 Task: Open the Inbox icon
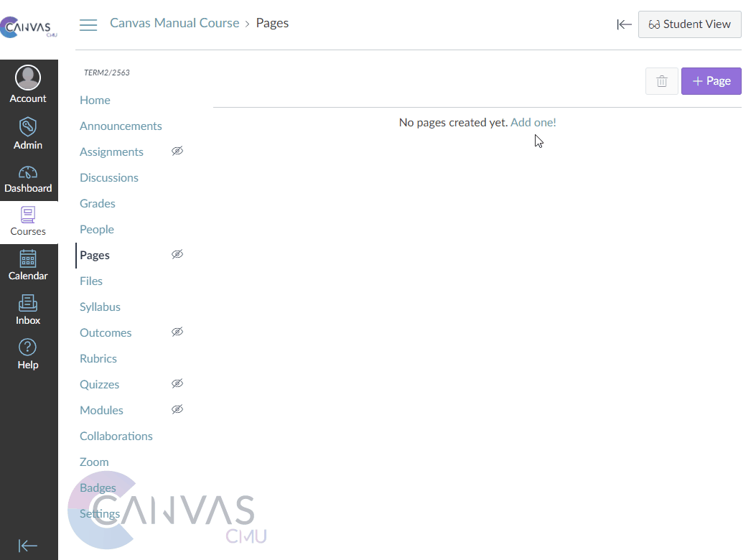[x=28, y=303]
